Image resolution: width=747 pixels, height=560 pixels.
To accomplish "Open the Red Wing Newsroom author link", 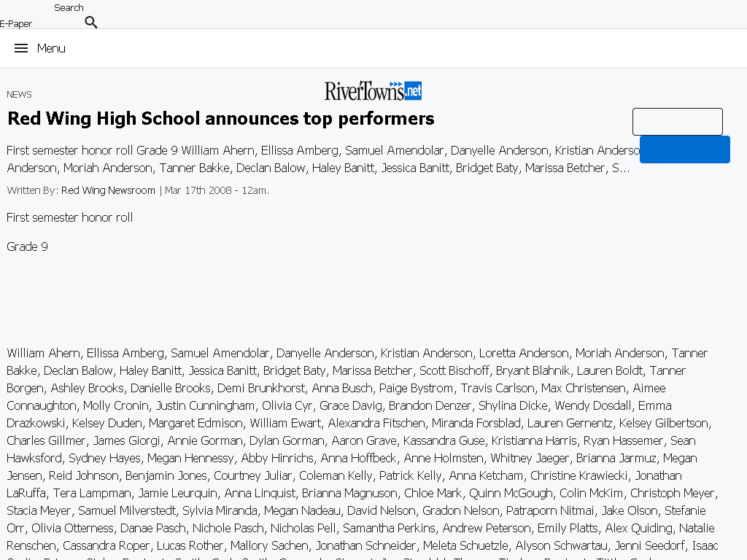I will 108,190.
